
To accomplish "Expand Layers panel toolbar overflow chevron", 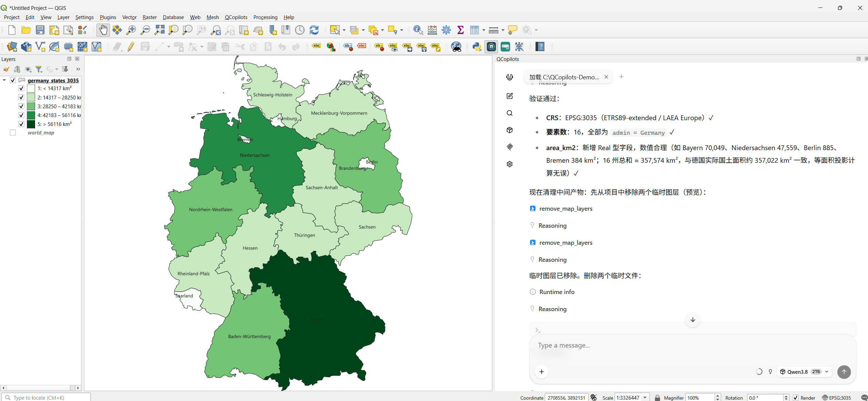I will pos(78,69).
